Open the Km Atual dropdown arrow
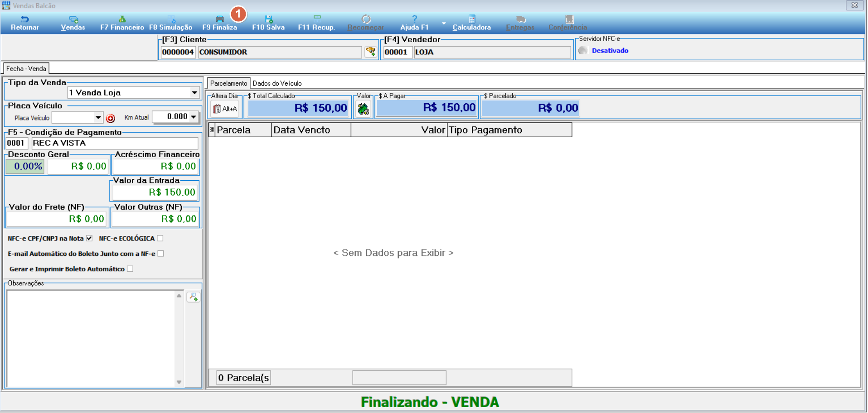This screenshot has height=413, width=868. [x=194, y=116]
